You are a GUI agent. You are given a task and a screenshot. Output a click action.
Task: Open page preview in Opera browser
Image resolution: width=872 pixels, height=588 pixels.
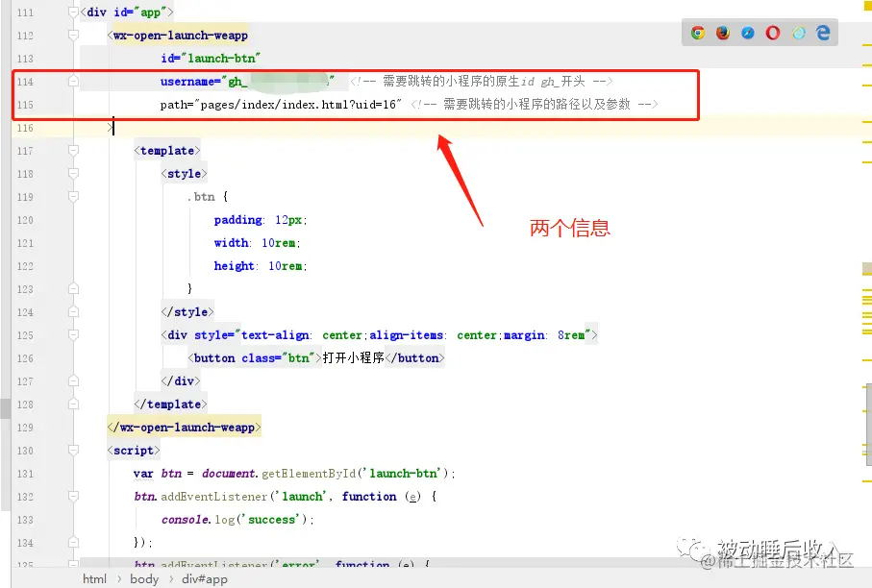tap(773, 33)
